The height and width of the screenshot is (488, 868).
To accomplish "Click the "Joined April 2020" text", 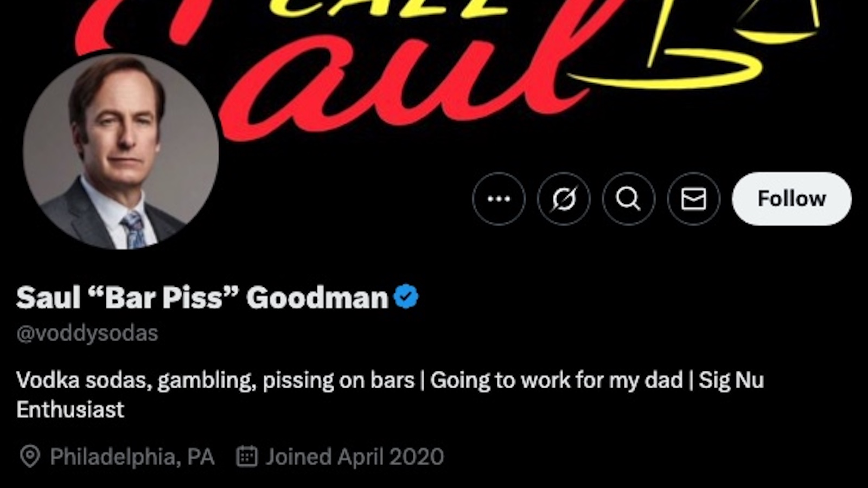I will coord(354,457).
